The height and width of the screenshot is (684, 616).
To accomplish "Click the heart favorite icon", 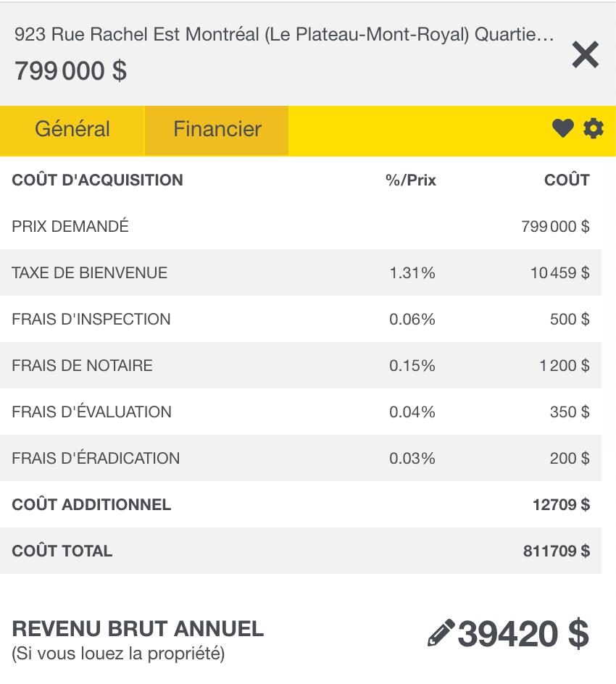I will (562, 129).
